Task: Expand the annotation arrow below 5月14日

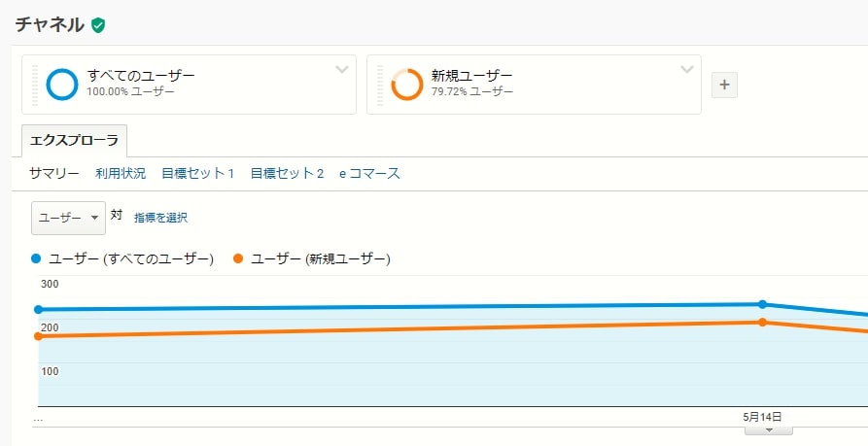Action: (x=768, y=429)
